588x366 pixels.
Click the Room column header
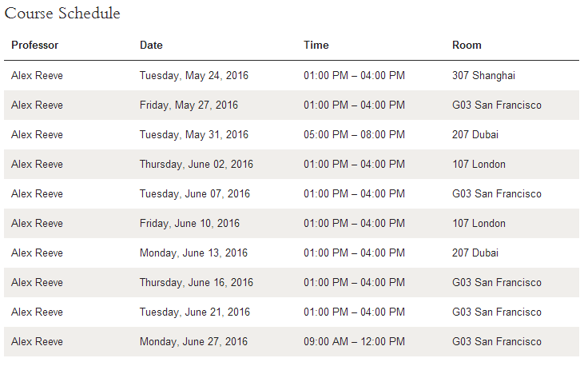click(x=467, y=45)
